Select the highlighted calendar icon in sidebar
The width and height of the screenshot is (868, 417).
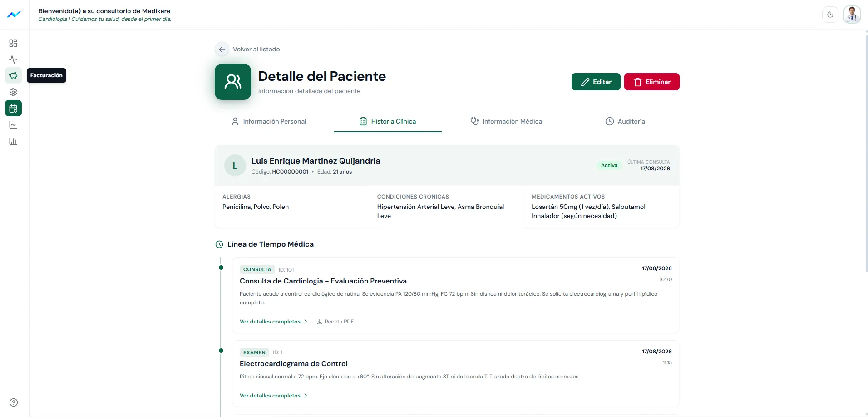point(13,109)
